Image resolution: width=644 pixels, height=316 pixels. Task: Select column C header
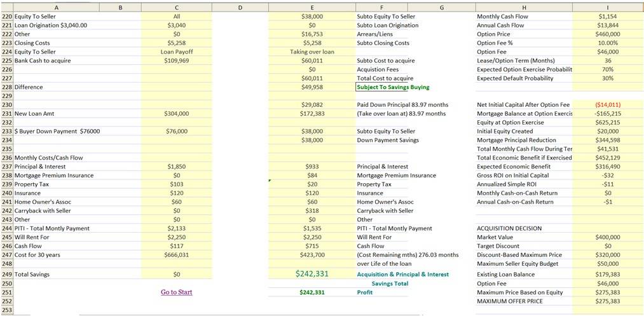click(x=177, y=7)
